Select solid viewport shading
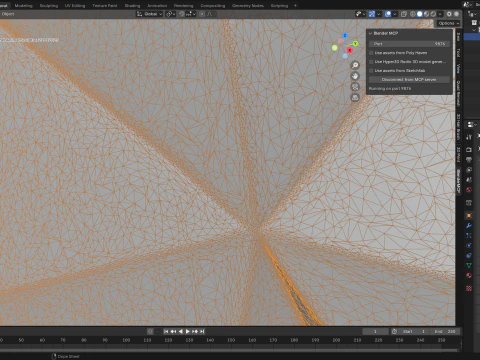 point(420,14)
